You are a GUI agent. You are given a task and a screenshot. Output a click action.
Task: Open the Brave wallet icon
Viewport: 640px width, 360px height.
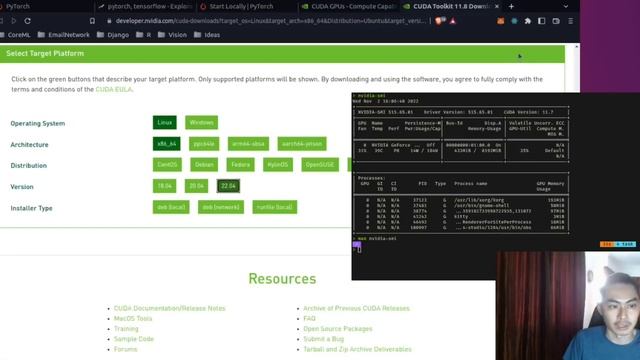(x=556, y=21)
